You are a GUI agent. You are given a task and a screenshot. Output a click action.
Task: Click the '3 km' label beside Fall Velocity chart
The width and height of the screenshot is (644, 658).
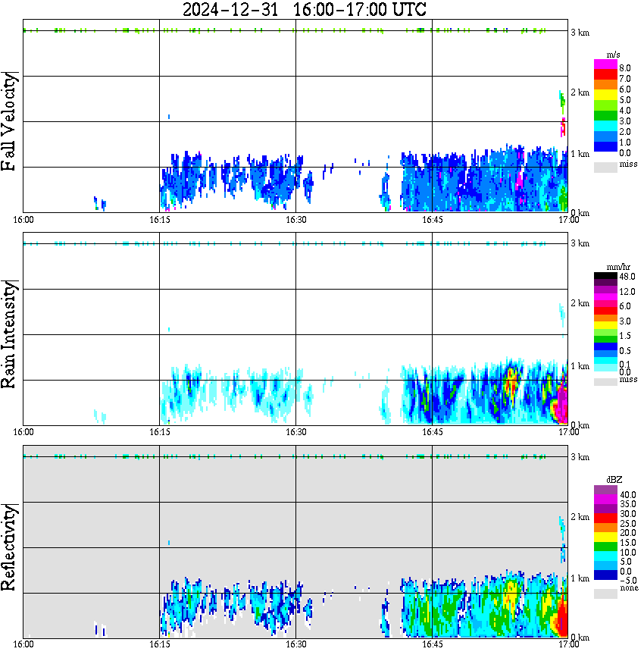[580, 33]
